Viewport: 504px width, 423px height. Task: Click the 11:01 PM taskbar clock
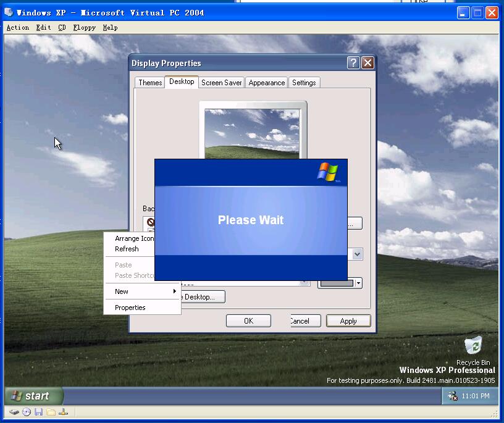[x=476, y=396]
